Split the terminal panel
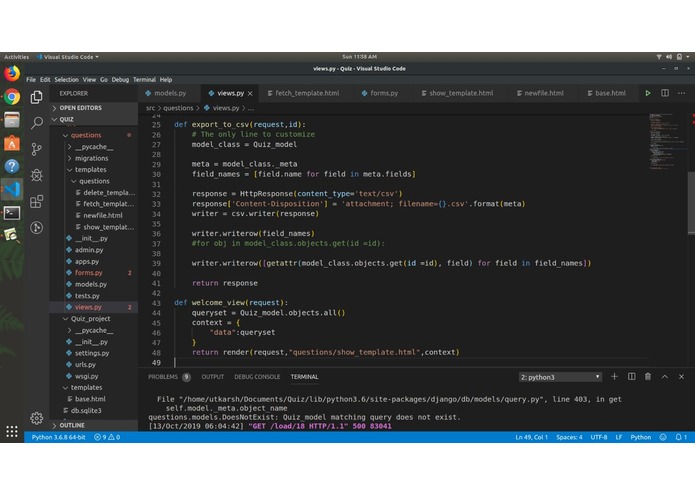The height and width of the screenshot is (494, 695). [x=632, y=377]
